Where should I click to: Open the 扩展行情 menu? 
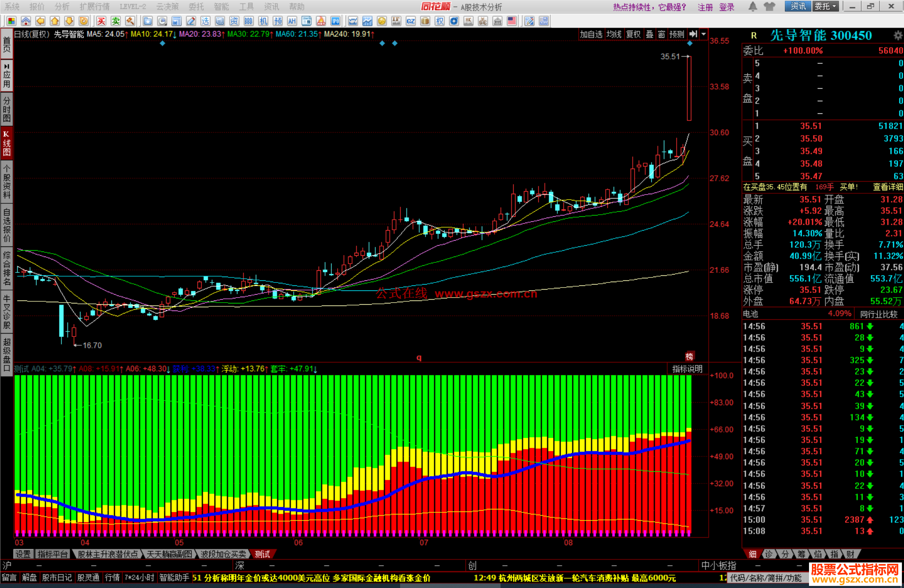(95, 7)
